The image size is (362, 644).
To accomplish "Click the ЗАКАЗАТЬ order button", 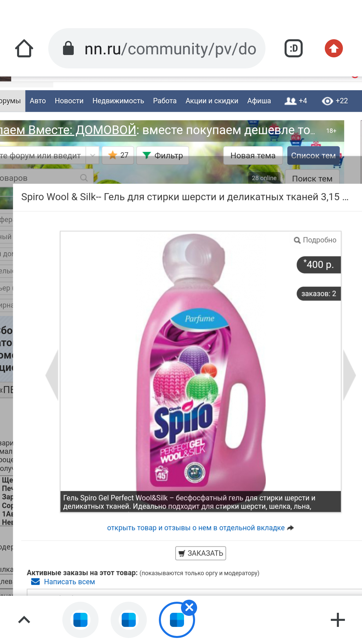I will 200,553.
